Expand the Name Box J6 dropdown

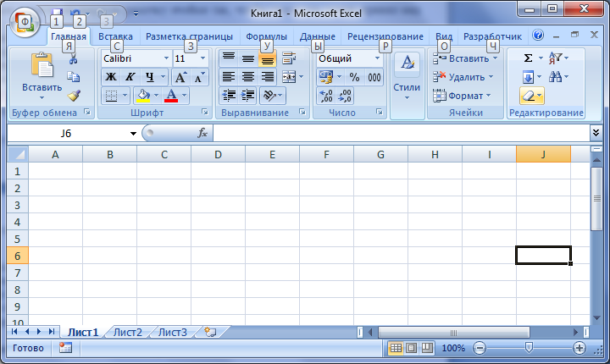click(x=134, y=134)
